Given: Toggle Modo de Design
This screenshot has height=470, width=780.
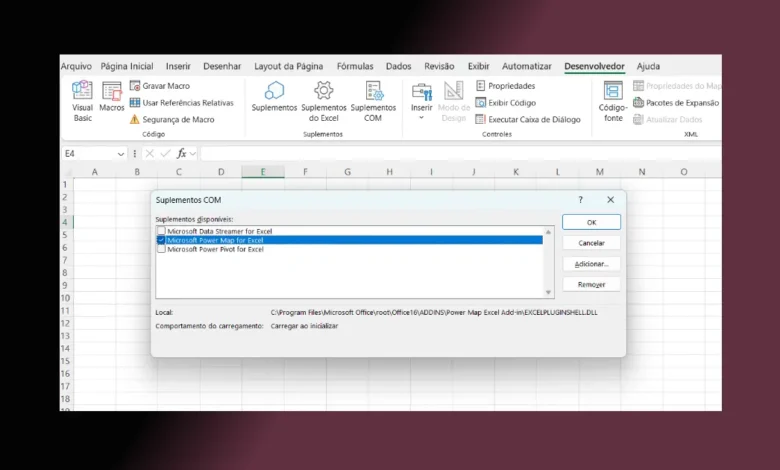Looking at the screenshot, I should tap(454, 101).
